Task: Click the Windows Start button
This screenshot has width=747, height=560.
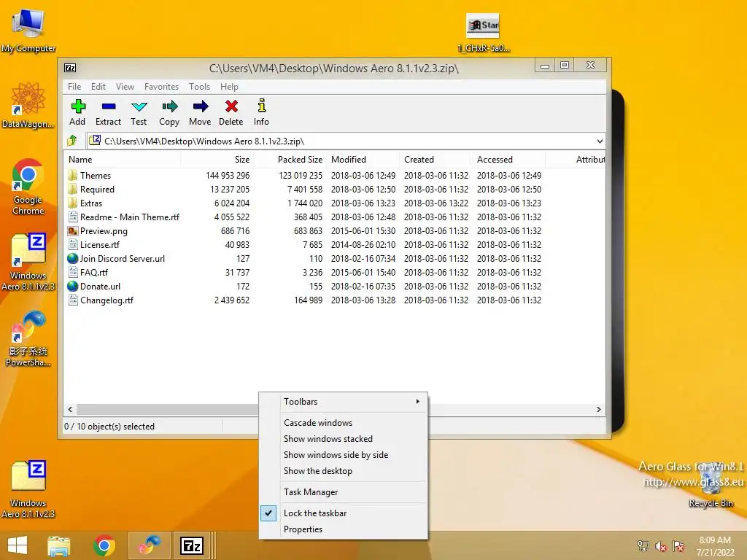Action: [18, 545]
